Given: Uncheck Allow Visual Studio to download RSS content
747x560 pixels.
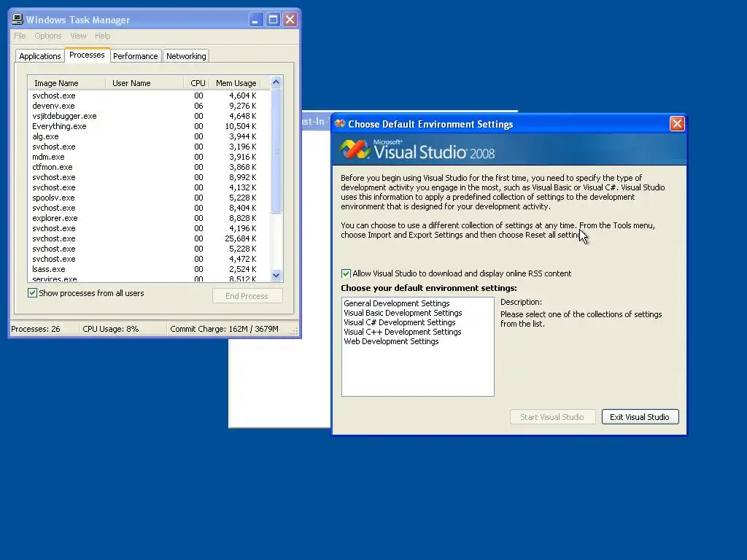Looking at the screenshot, I should [346, 273].
